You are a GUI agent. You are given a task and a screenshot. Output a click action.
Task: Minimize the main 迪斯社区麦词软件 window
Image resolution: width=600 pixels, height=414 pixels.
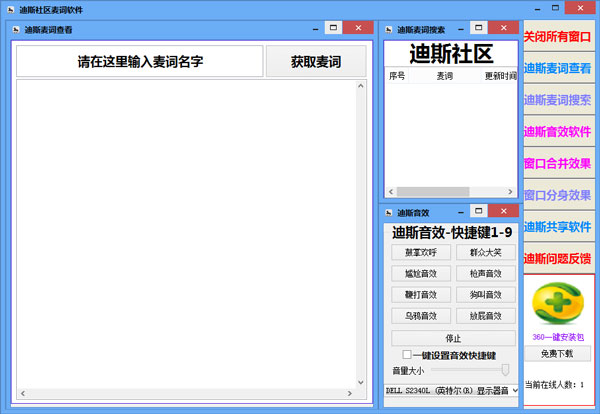tap(538, 9)
